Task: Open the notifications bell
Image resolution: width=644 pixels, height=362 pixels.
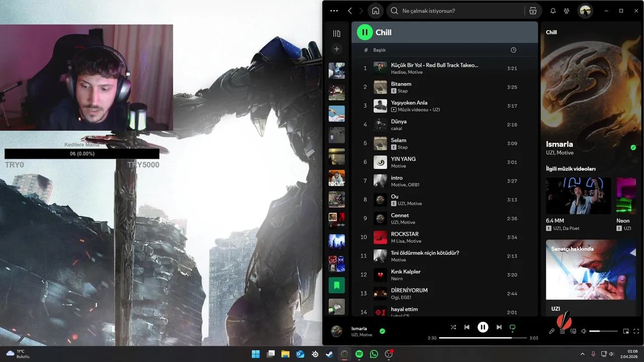Action: (x=553, y=11)
